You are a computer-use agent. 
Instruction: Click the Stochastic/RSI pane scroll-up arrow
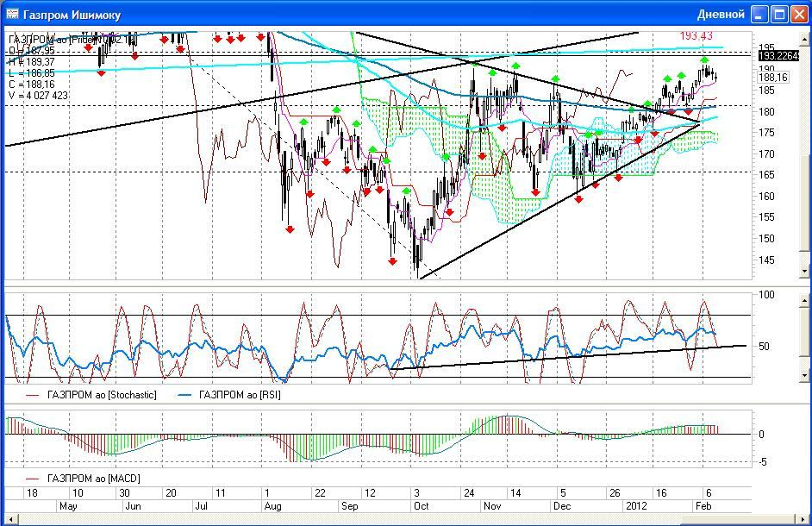coord(804,300)
